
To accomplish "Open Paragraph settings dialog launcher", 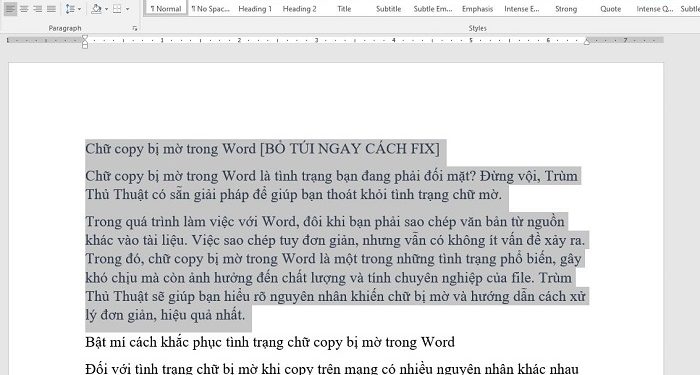I will coord(135,28).
